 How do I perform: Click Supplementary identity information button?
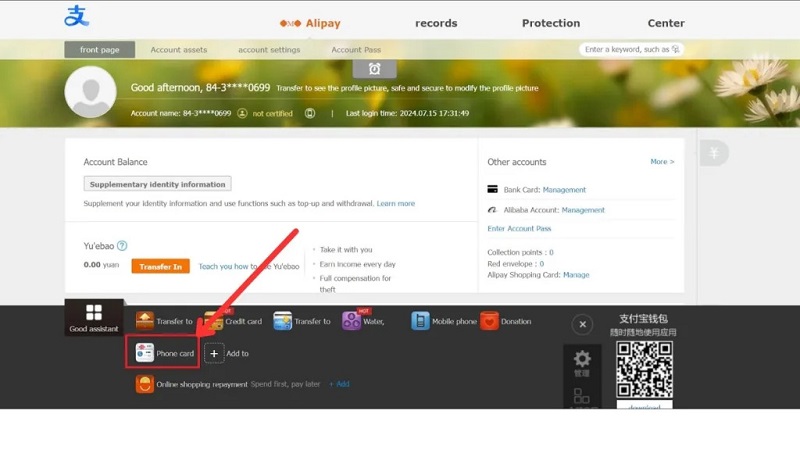pyautogui.click(x=157, y=184)
